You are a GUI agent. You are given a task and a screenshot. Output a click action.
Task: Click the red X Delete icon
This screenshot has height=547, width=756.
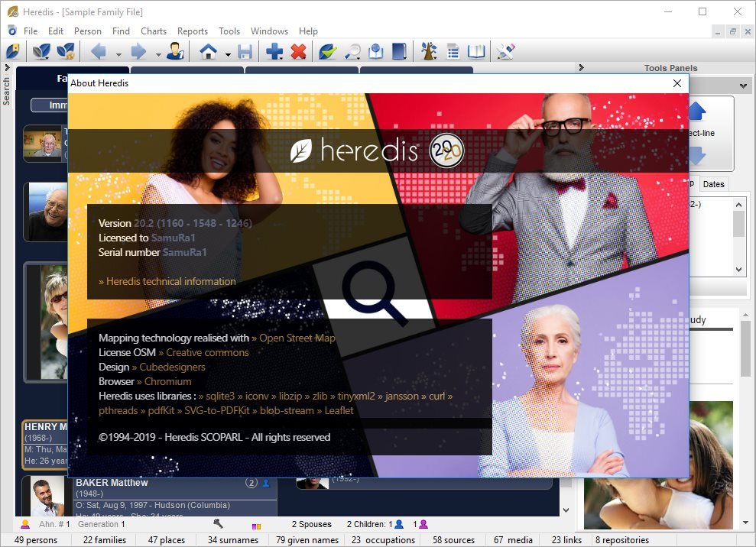pyautogui.click(x=298, y=51)
